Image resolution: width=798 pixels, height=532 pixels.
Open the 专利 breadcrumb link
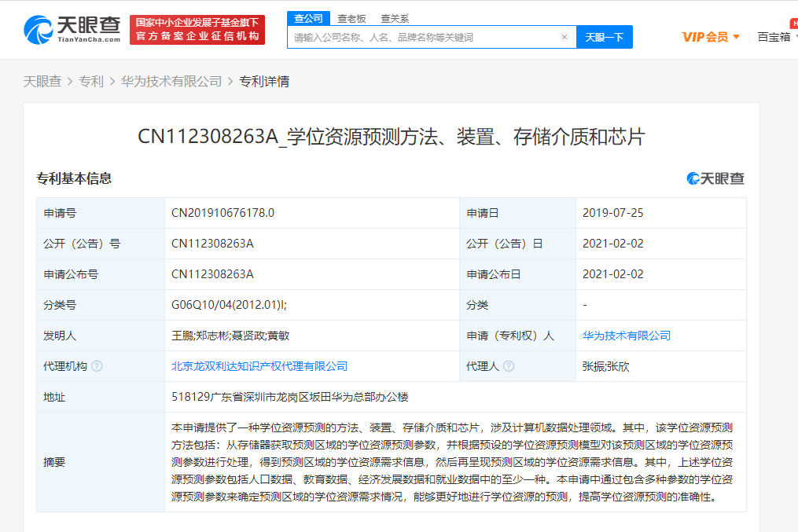pyautogui.click(x=91, y=82)
